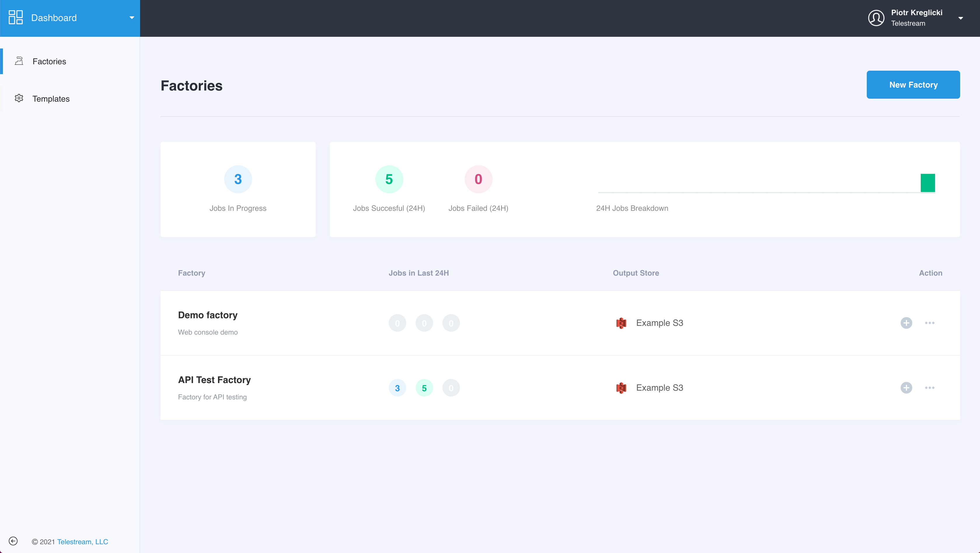Click Demo factory's third job count badge
The height and width of the screenshot is (553, 980).
(x=451, y=323)
